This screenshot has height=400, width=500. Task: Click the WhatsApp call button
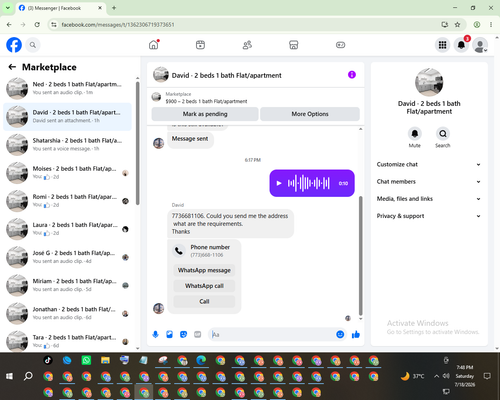[204, 286]
